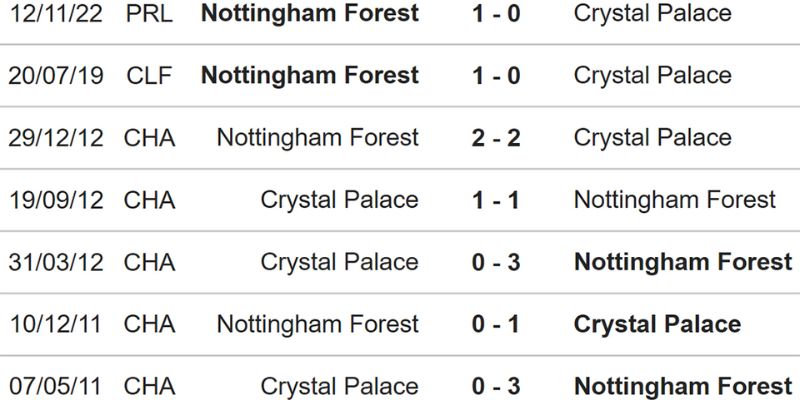The width and height of the screenshot is (800, 400).
Task: Click Nottingham Forest in the CLF match row
Action: coord(310,76)
